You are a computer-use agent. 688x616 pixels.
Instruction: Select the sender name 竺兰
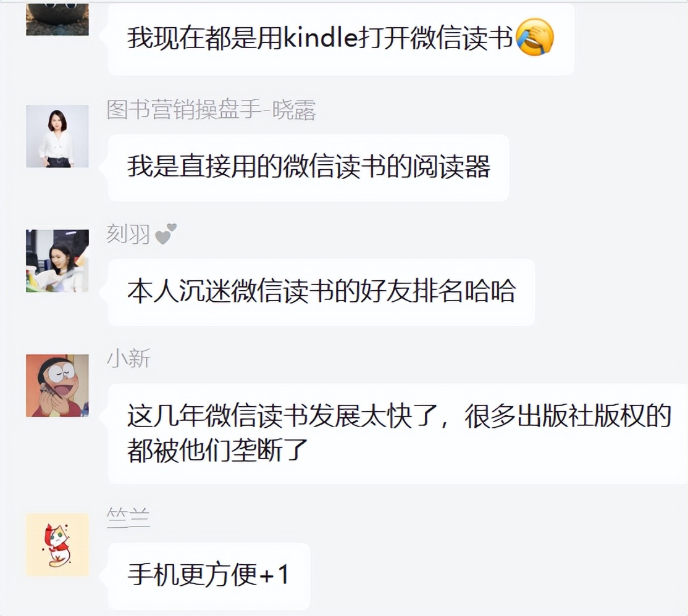(x=128, y=518)
